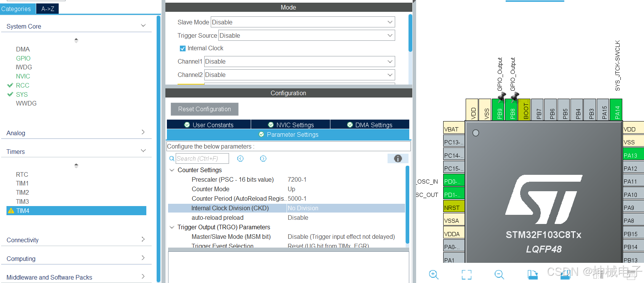The width and height of the screenshot is (644, 283).
Task: Click the Mode panel vertical scrollbar
Action: point(410,33)
